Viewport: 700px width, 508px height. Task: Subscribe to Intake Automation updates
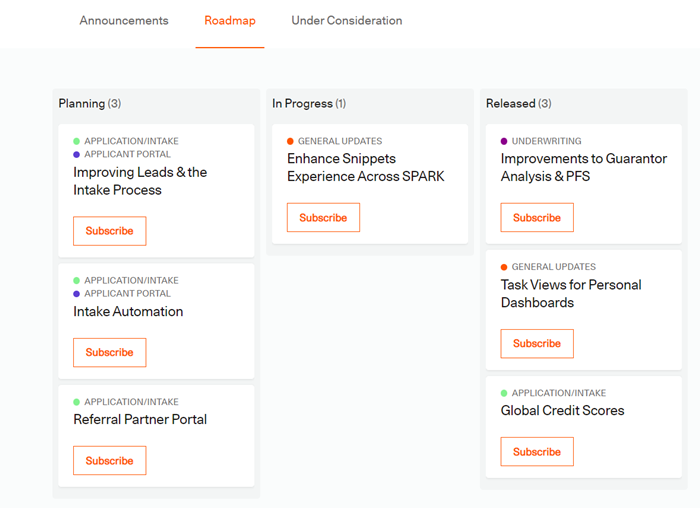click(109, 352)
